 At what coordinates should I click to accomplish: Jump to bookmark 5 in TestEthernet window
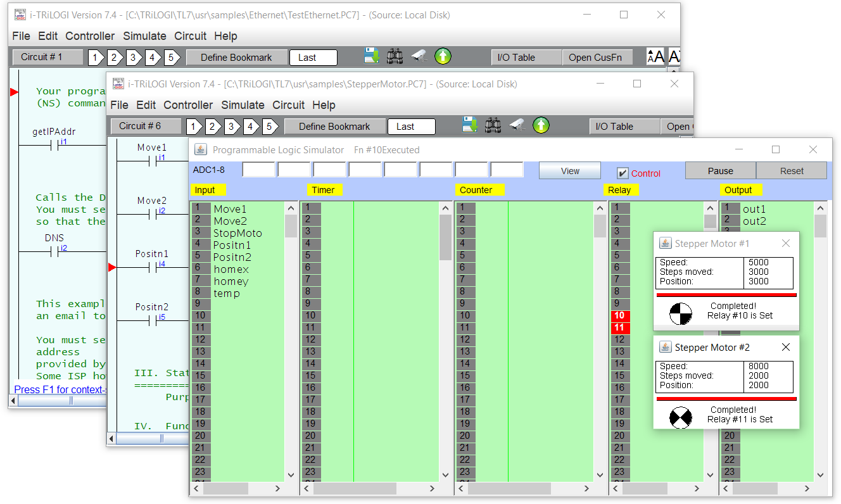click(x=171, y=58)
